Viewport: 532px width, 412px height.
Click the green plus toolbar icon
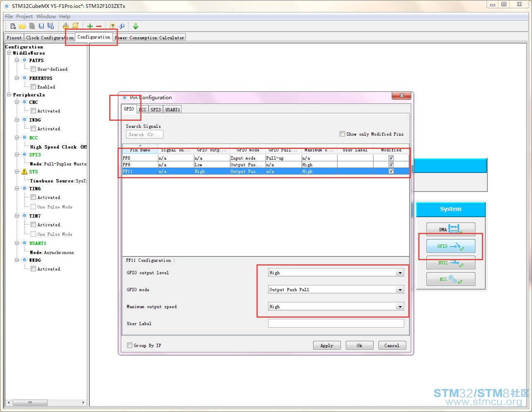[90, 26]
